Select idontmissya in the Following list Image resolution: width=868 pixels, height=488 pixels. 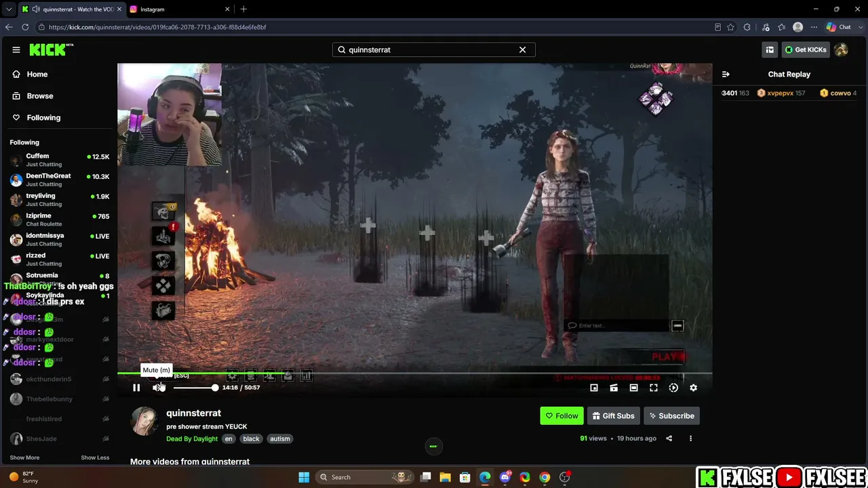pyautogui.click(x=60, y=239)
